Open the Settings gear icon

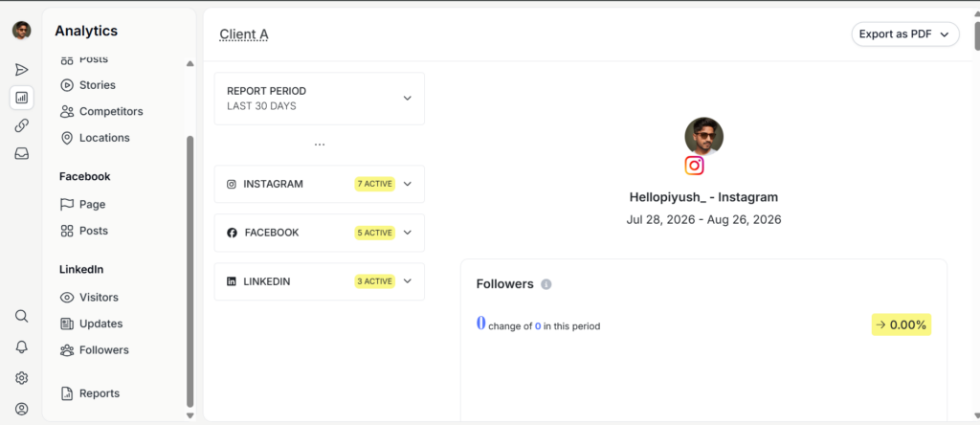click(21, 378)
